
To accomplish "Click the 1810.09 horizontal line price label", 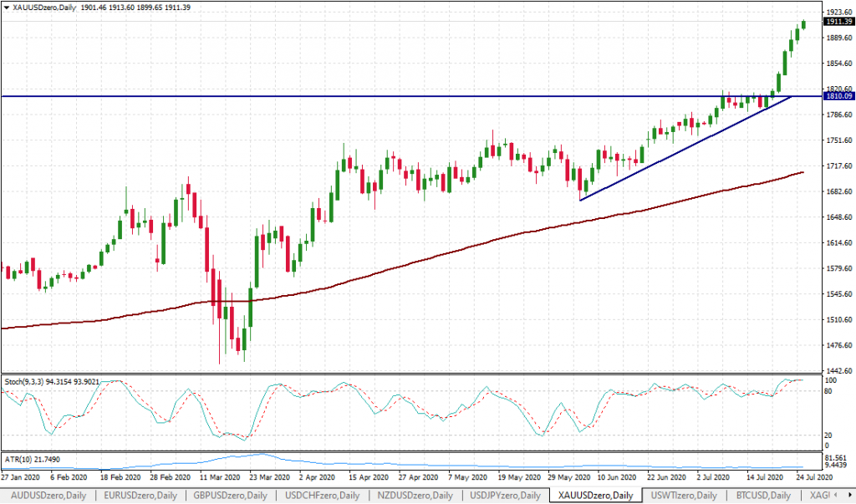I will [838, 96].
